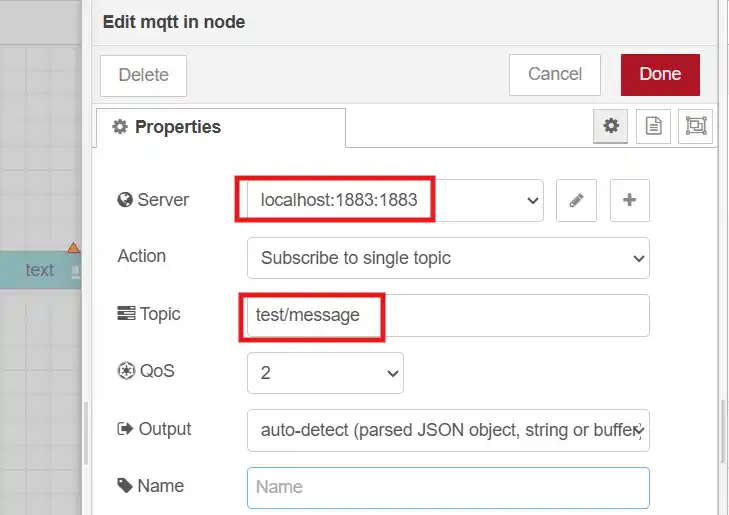
Task: Open the QoS dropdown showing 2
Action: (325, 373)
